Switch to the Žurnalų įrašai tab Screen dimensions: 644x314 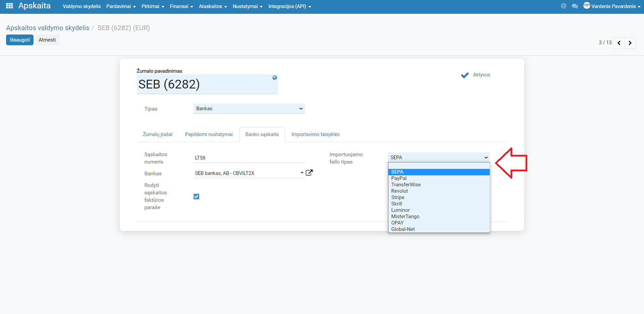coord(158,134)
